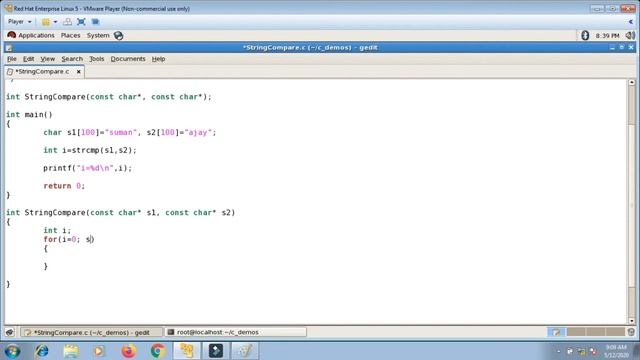Click the line starting 'for(i=0; s'
This screenshot has width=640, height=360.
coord(69,240)
